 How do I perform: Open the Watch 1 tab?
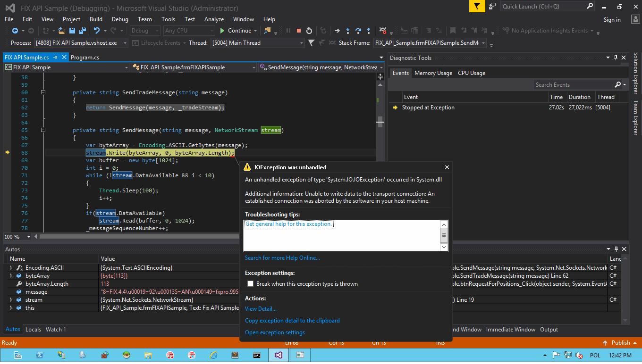56,330
